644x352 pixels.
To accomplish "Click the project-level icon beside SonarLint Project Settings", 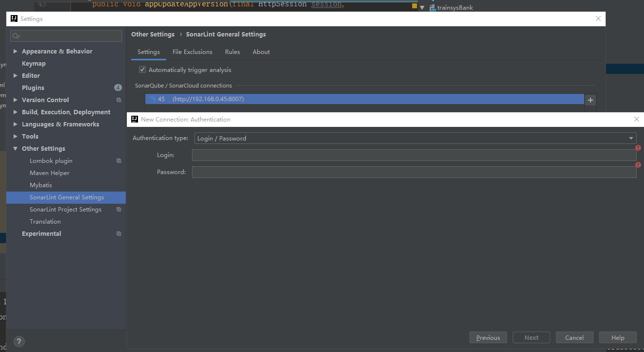I will tap(119, 210).
